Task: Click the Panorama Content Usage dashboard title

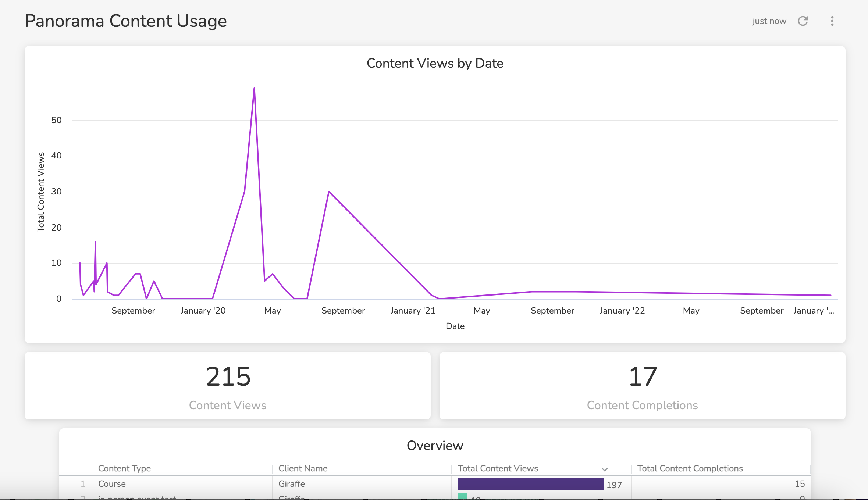Action: pyautogui.click(x=126, y=21)
